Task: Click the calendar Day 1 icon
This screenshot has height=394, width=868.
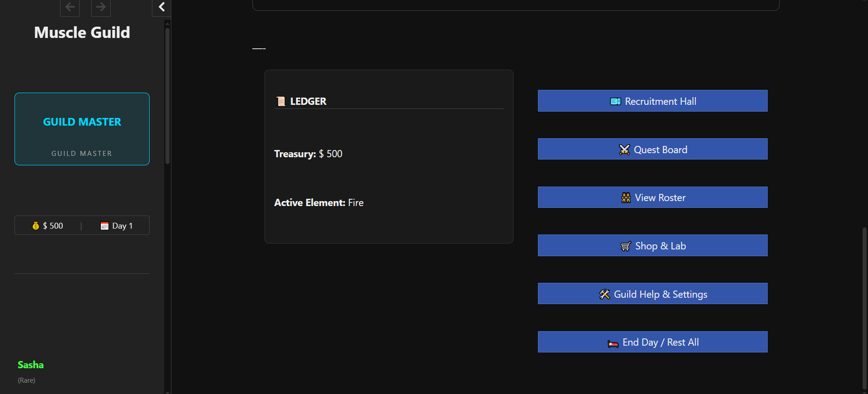Action: (x=104, y=226)
